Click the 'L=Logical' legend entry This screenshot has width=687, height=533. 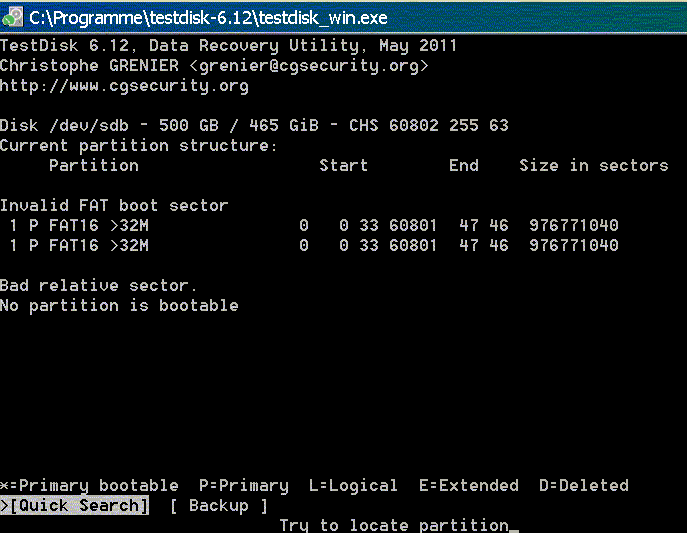[354, 485]
